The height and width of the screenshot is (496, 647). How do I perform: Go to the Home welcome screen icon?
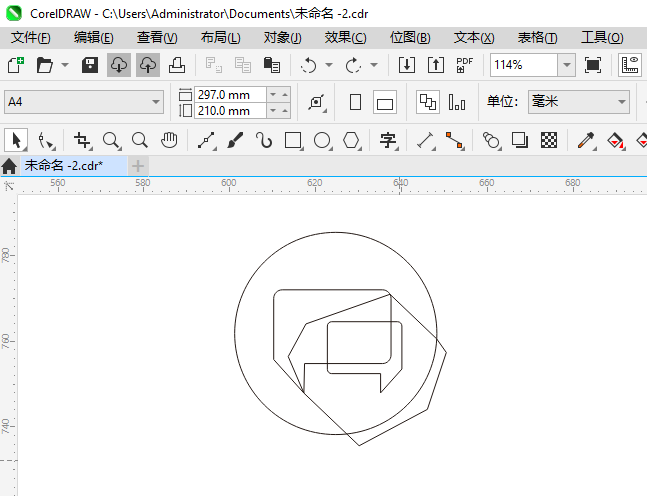(9, 166)
